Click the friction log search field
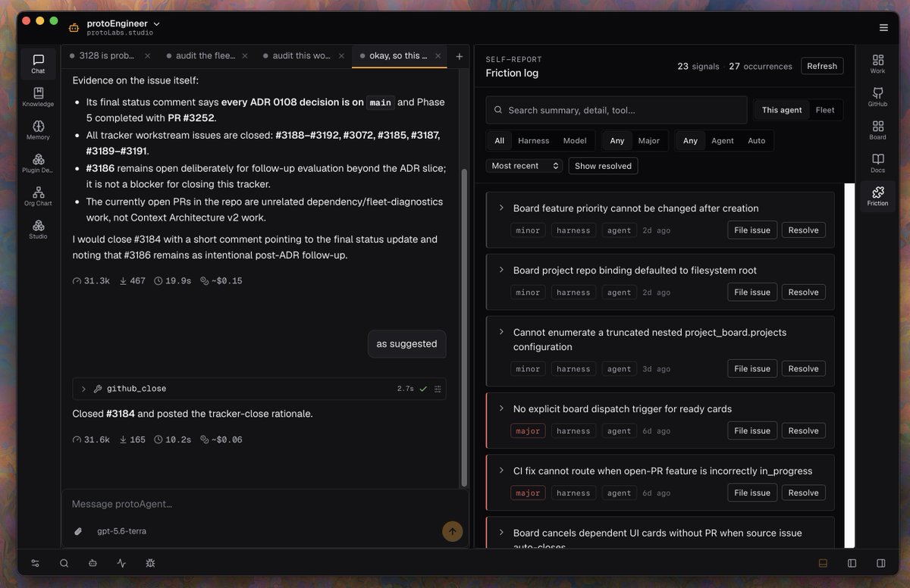This screenshot has width=910, height=588. coord(617,110)
